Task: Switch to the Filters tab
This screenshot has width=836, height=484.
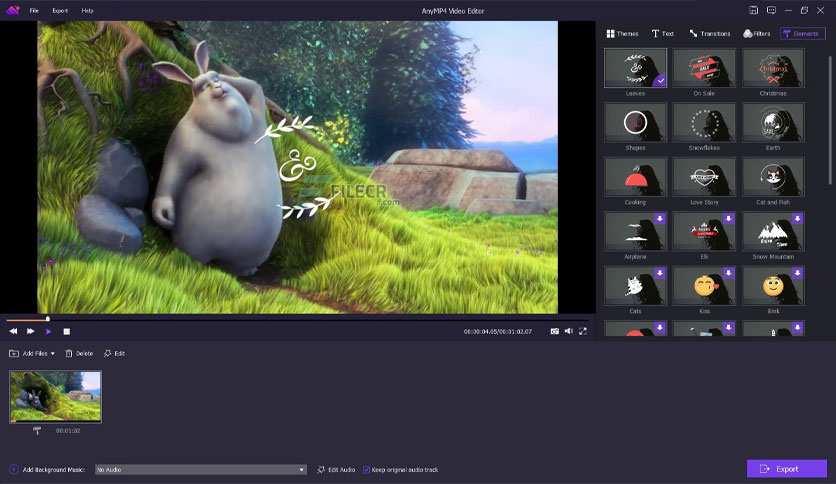Action: click(x=757, y=34)
